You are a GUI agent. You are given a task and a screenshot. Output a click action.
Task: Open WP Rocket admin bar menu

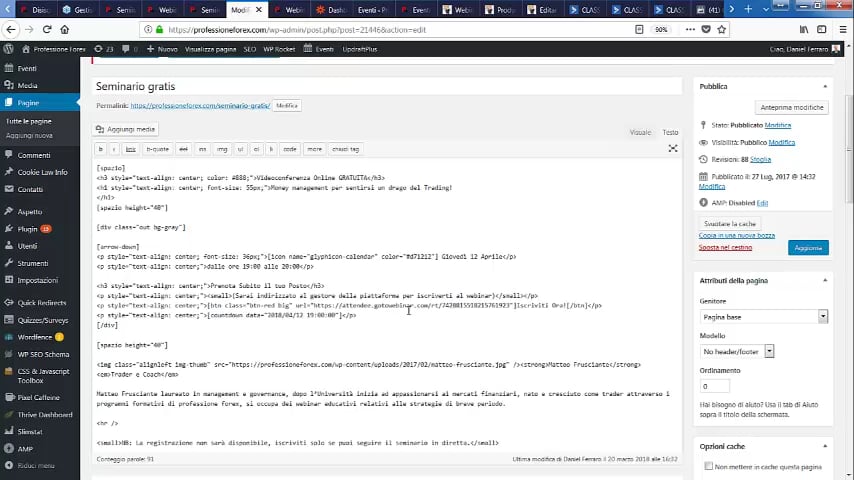tap(279, 49)
